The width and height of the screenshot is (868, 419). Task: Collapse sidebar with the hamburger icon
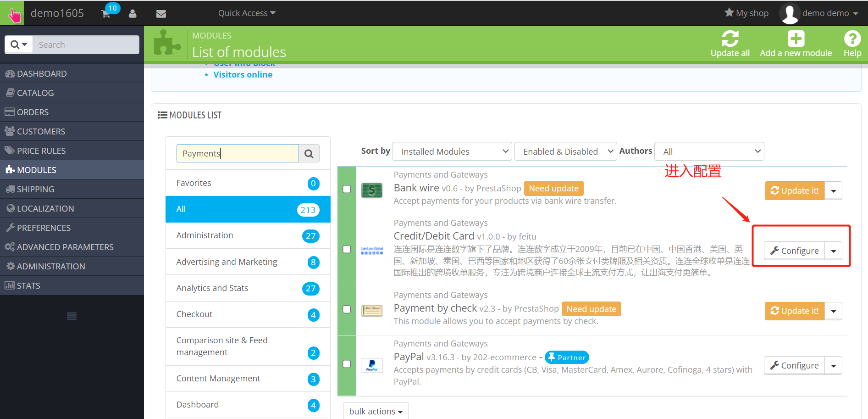point(72,316)
